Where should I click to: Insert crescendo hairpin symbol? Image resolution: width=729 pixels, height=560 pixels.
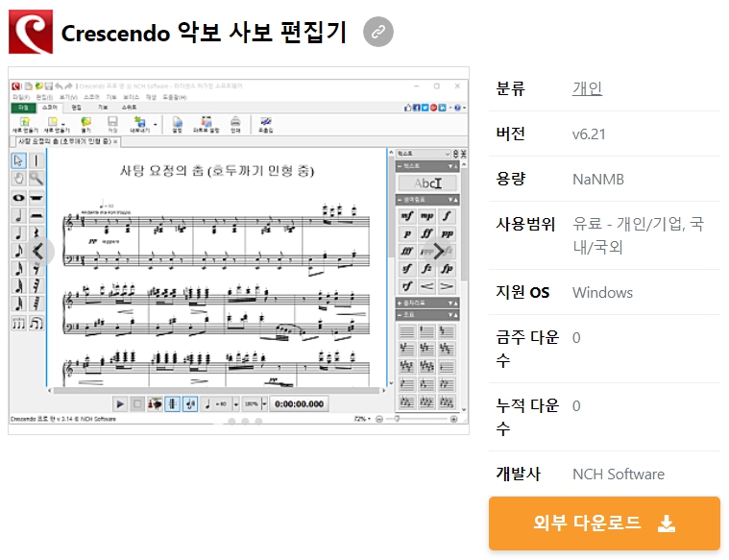[426, 286]
